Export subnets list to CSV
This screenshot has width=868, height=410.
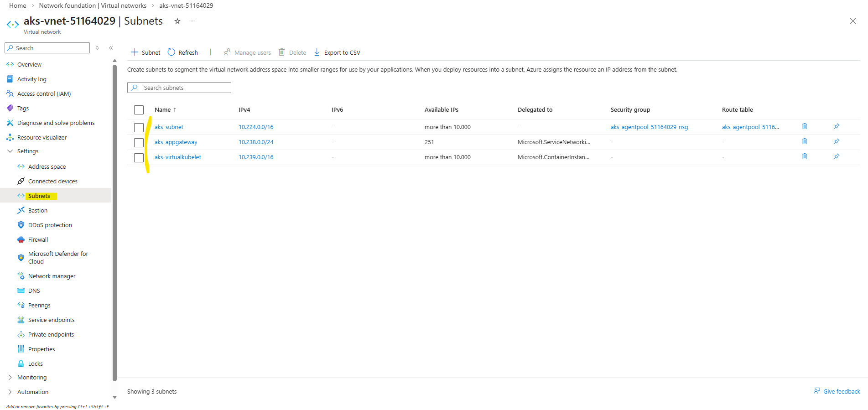pyautogui.click(x=338, y=52)
